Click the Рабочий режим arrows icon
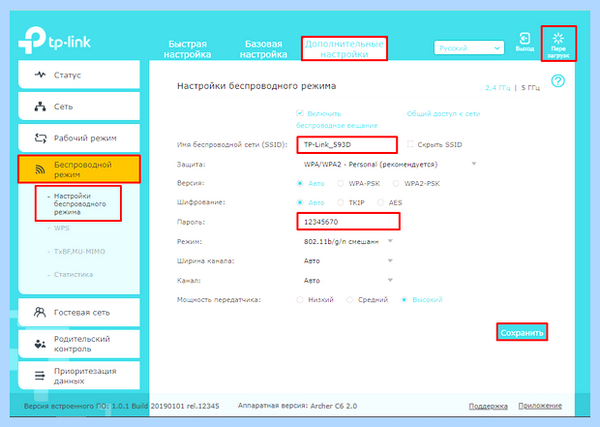This screenshot has height=427, width=600. [40, 138]
